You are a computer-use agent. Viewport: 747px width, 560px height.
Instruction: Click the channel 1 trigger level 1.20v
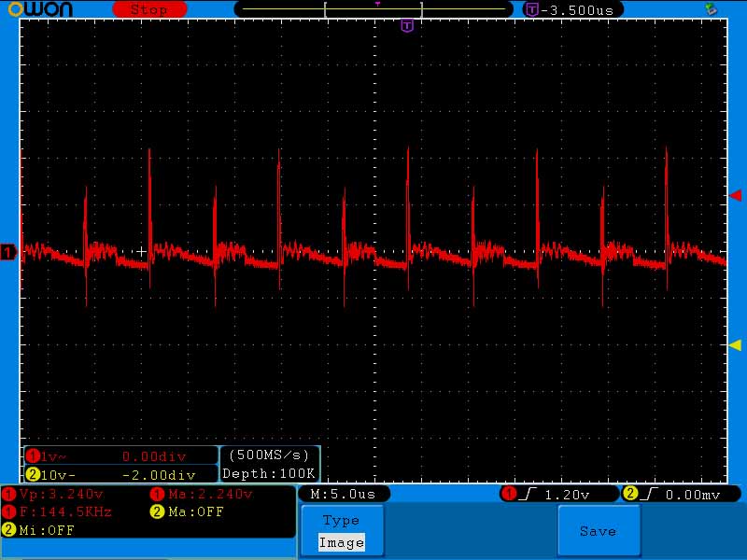pos(560,494)
